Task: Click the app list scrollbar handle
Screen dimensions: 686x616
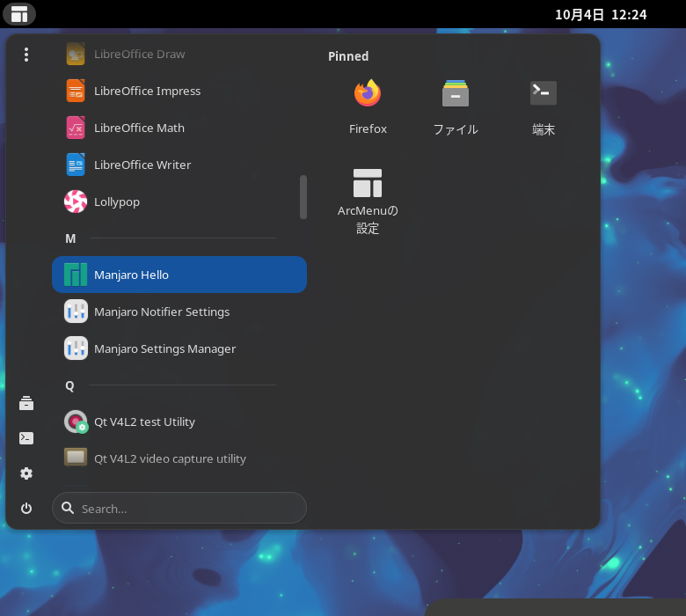Action: (303, 197)
